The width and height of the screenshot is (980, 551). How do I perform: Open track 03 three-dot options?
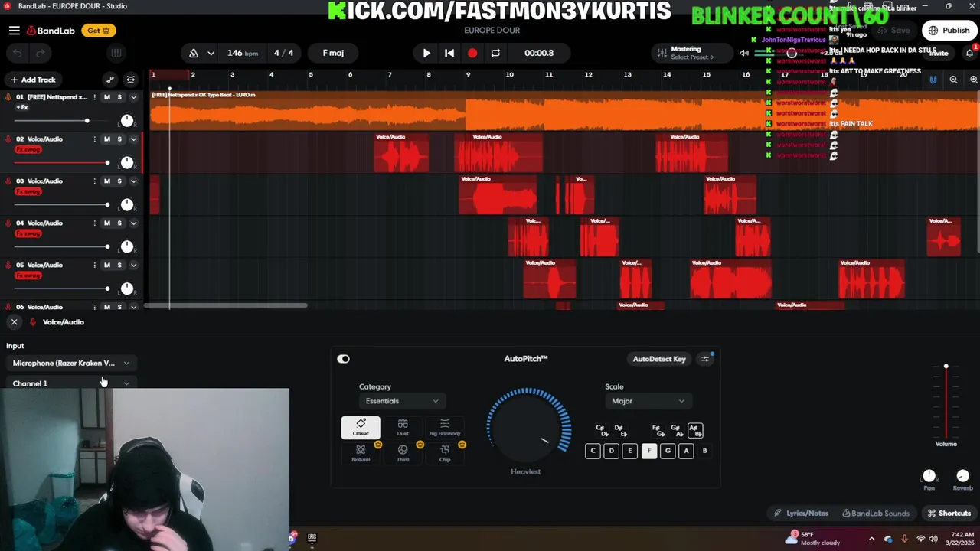(94, 181)
